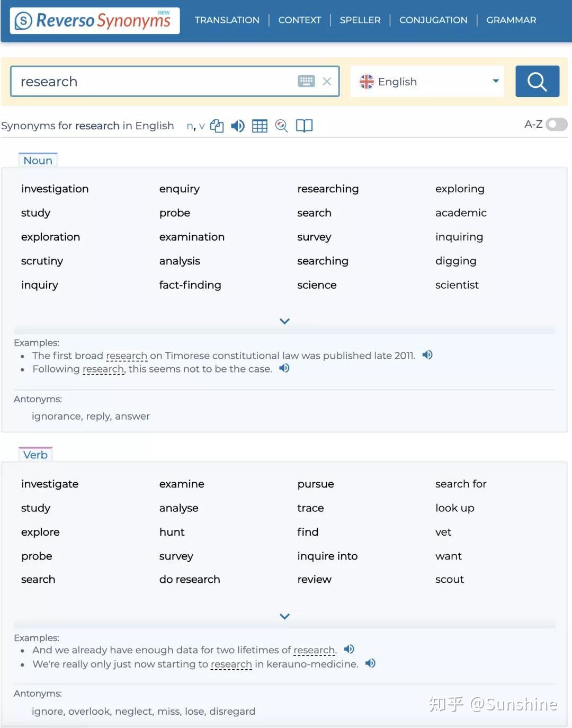Click the Reverso Synonyms logo
The height and width of the screenshot is (728, 572).
click(x=95, y=21)
